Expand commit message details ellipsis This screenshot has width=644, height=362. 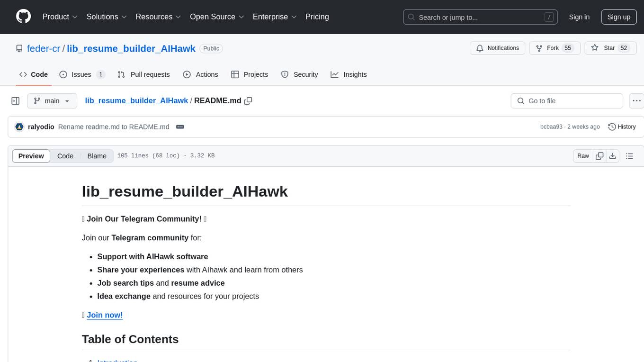click(x=180, y=127)
